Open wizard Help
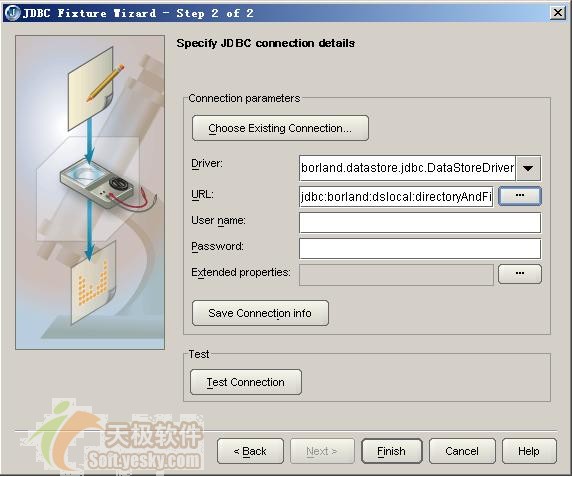Image resolution: width=572 pixels, height=477 pixels. click(529, 451)
